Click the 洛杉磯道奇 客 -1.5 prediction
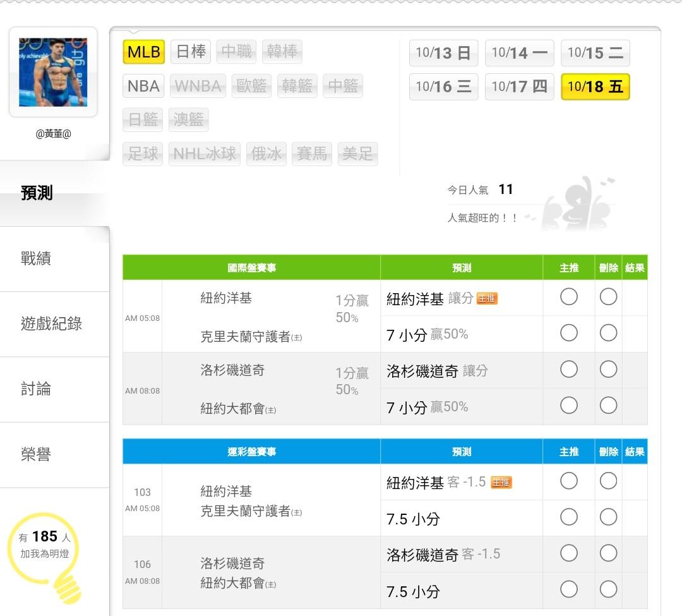The image size is (682, 616). coord(443,554)
